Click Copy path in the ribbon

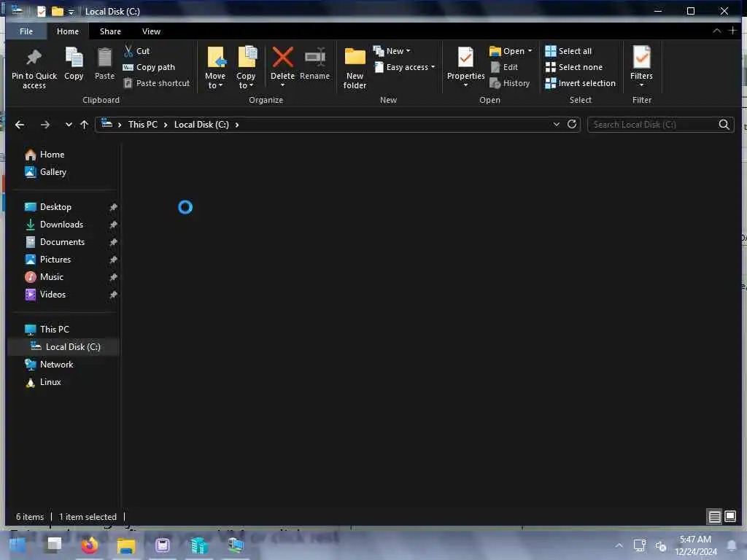coord(149,67)
